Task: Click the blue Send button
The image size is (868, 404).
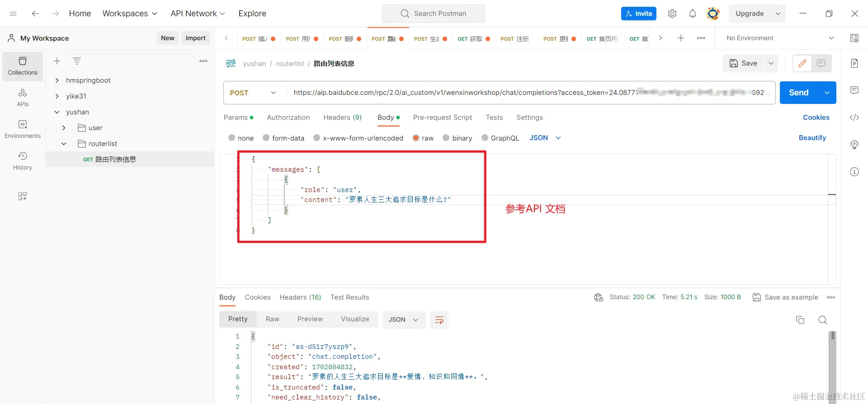Action: click(x=799, y=93)
